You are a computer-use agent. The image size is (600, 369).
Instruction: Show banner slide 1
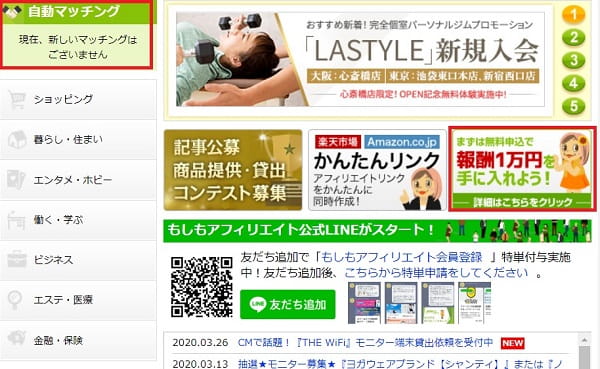573,15
